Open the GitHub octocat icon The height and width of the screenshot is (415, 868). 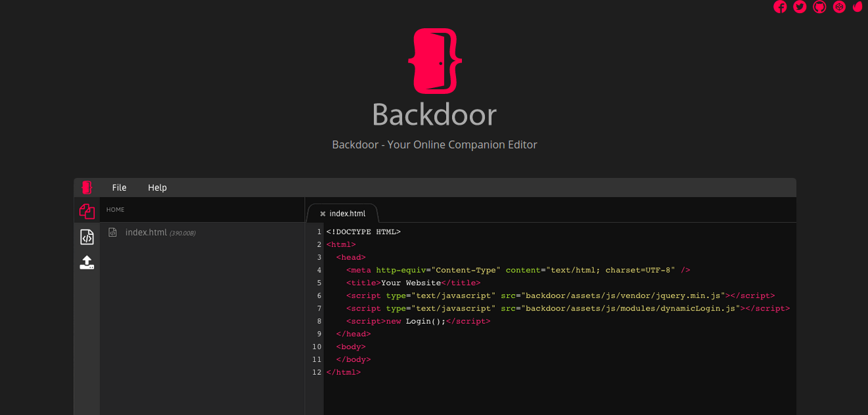click(x=819, y=7)
